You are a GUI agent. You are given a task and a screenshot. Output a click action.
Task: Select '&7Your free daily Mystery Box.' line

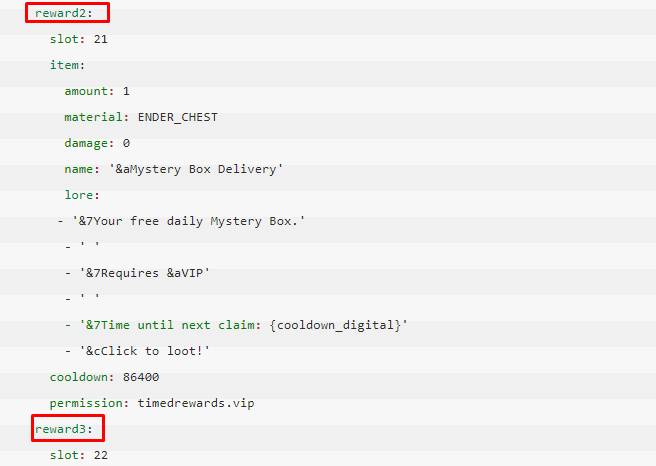pyautogui.click(x=181, y=221)
